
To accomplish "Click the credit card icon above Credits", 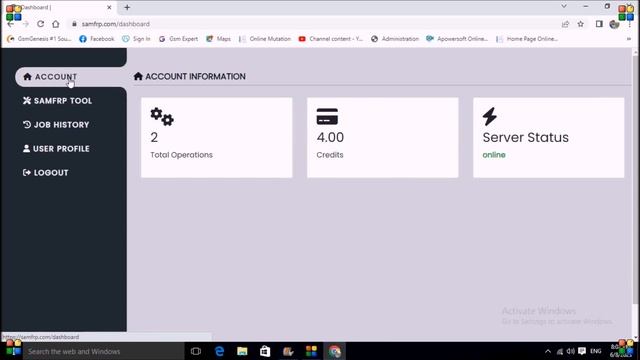I will click(327, 116).
